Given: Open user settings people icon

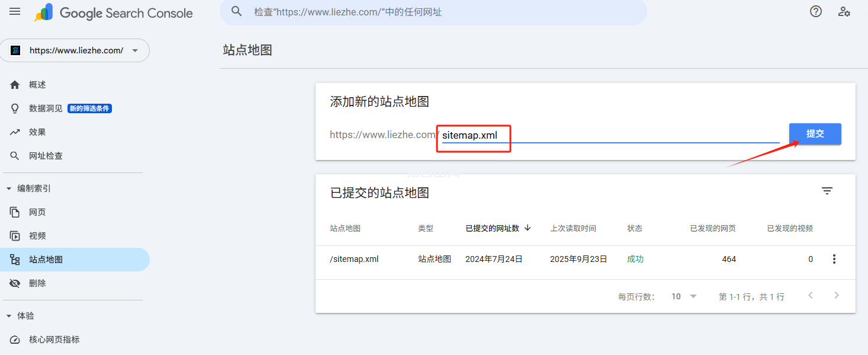Looking at the screenshot, I should coord(844,11).
